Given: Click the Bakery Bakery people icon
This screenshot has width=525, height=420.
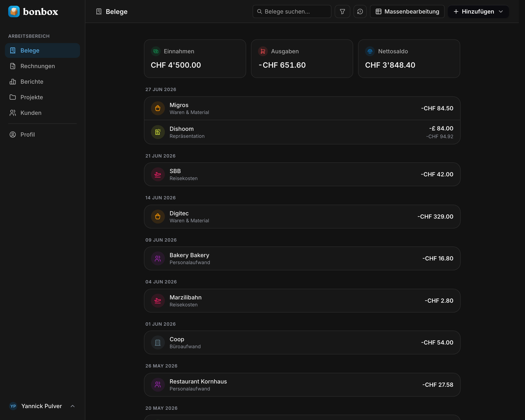Looking at the screenshot, I should [x=158, y=258].
